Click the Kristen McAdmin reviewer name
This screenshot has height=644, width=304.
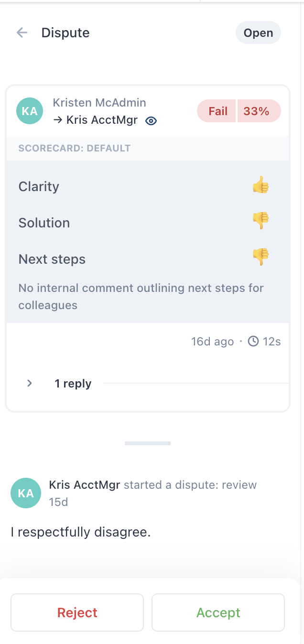pos(99,103)
